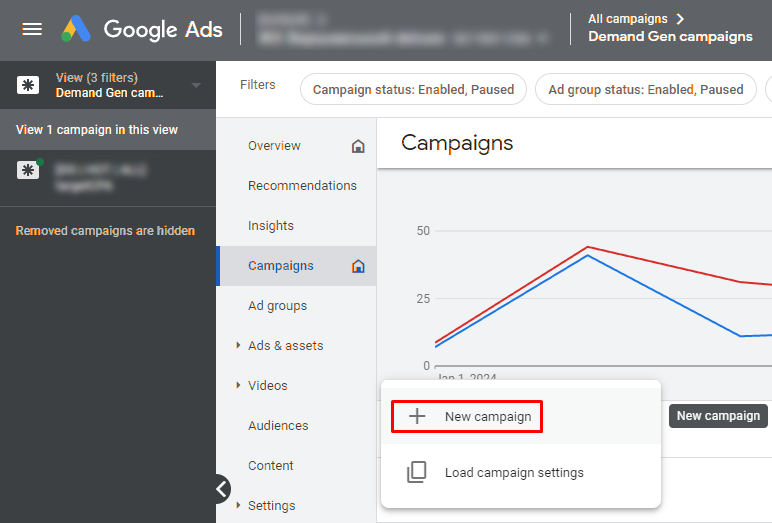Edit Ad group status: Enabled, Paused filter

coord(645,89)
